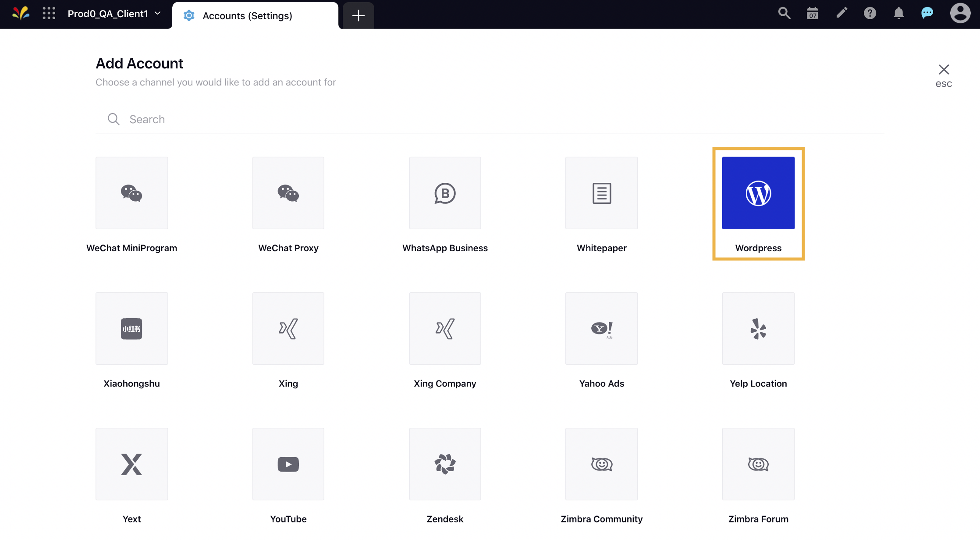Click the YouTube label text
The image size is (980, 540).
288,519
